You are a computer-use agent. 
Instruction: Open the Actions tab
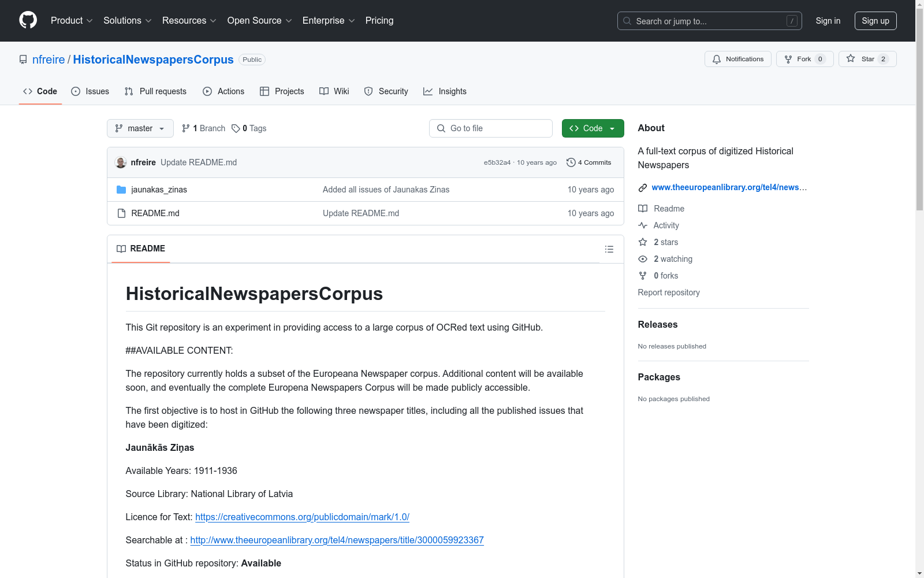coord(223,91)
